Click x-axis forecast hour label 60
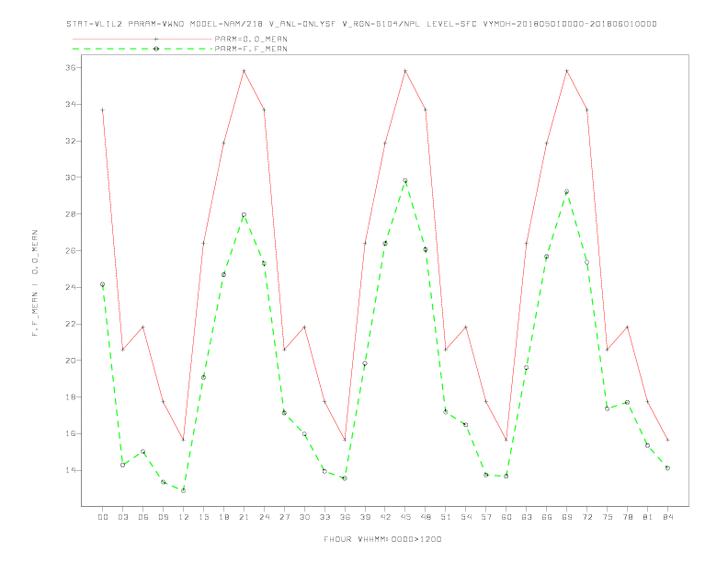 tap(506, 517)
